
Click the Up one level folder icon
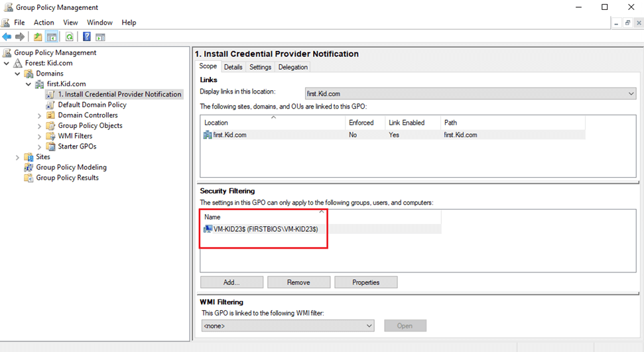tap(38, 37)
